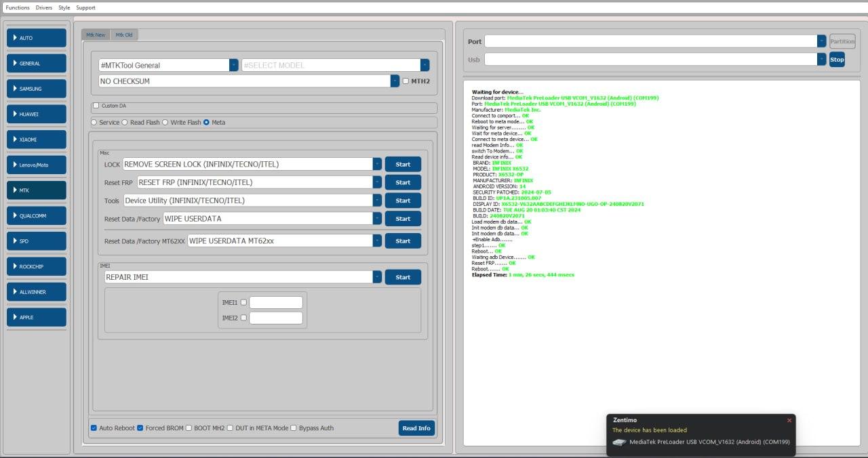This screenshot has height=458, width=868.
Task: Open the APPLE sidebar module
Action: [37, 317]
